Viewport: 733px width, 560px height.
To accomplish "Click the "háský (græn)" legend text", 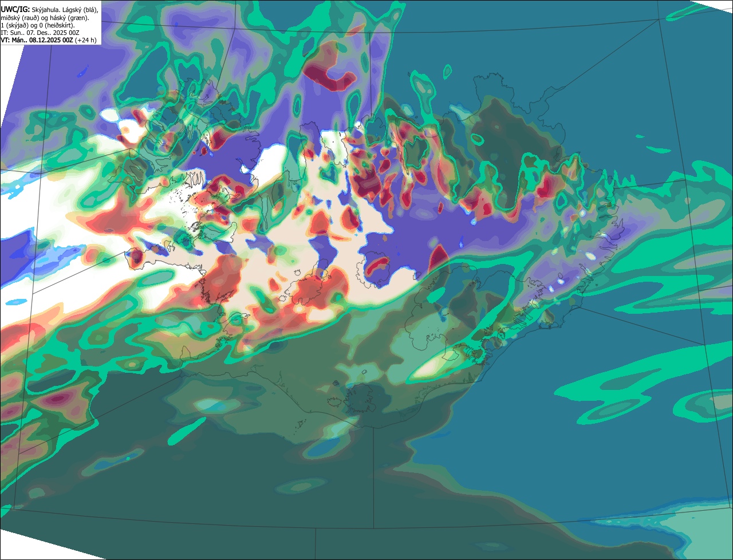I will 69,18.
